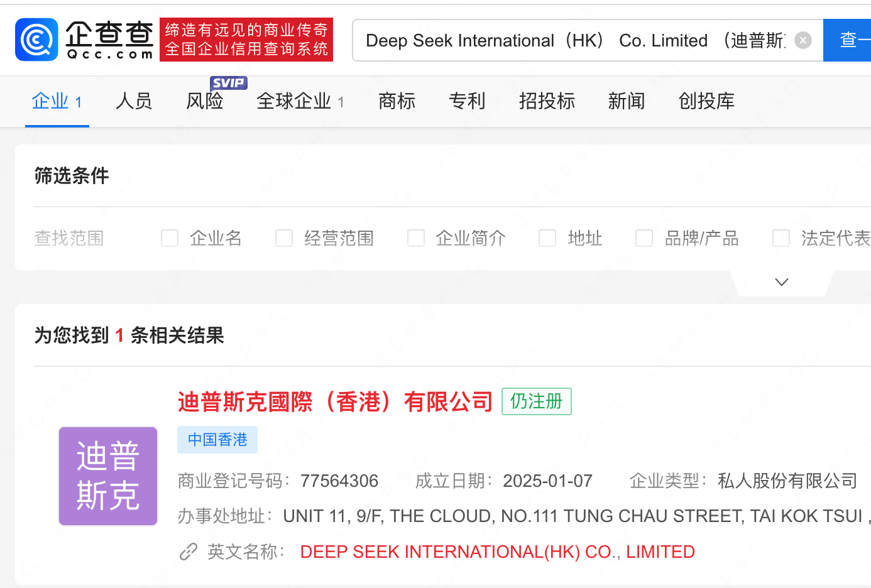
Task: Clear the search box with the X icon
Action: [803, 40]
